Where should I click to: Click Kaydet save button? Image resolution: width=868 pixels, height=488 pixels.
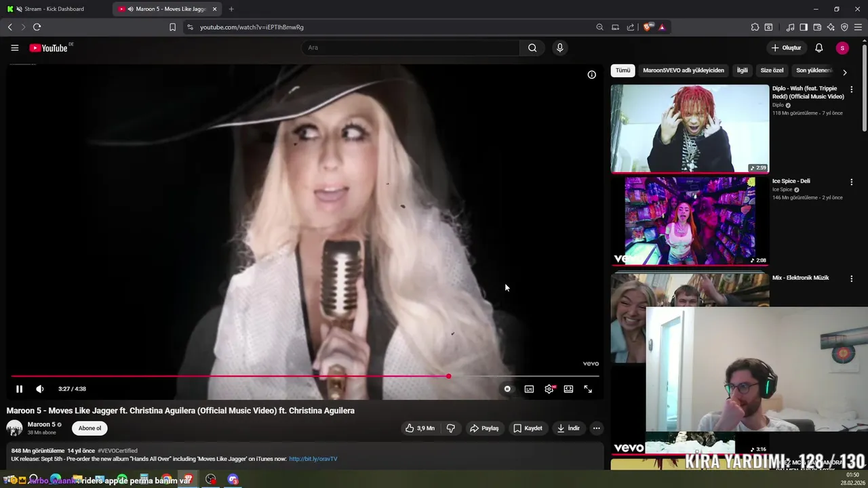tap(528, 428)
